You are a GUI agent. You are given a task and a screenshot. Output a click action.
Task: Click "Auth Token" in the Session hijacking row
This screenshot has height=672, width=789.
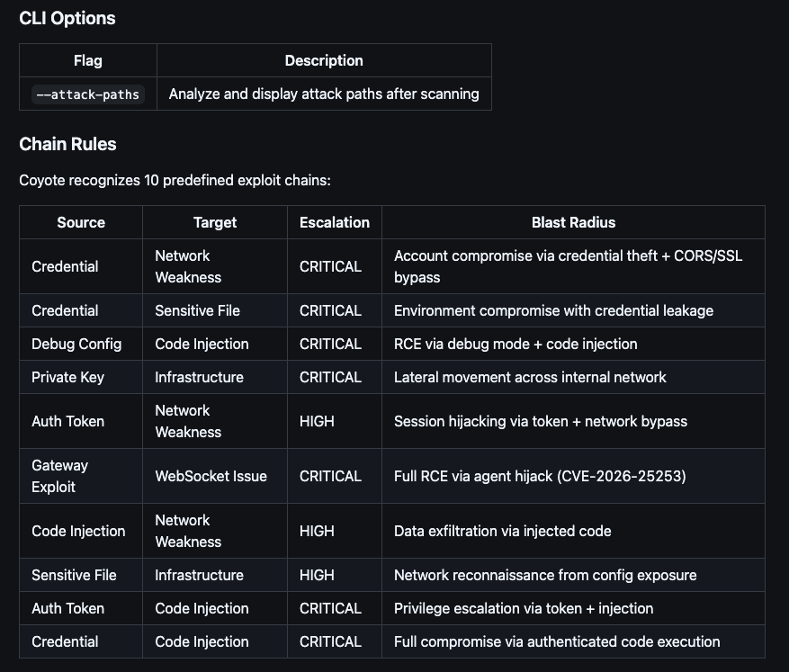click(68, 422)
